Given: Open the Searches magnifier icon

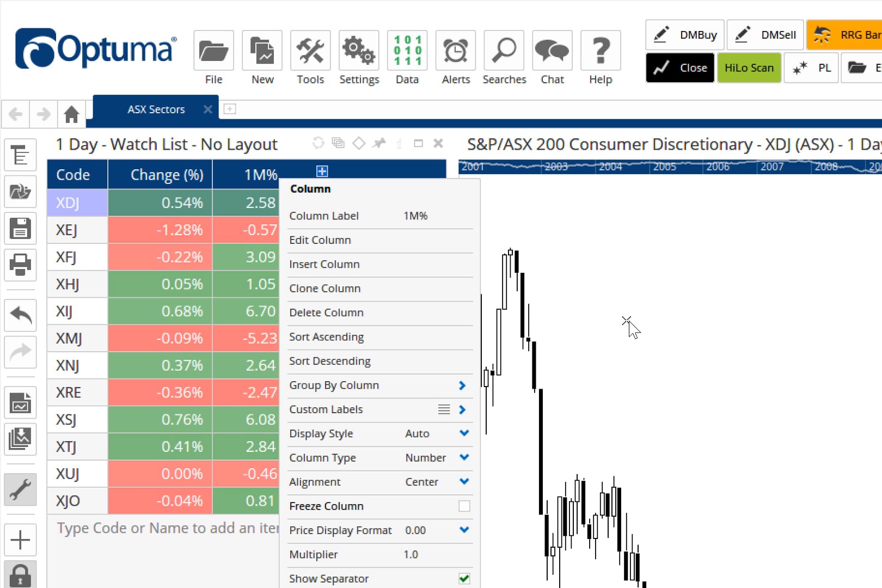Looking at the screenshot, I should (x=504, y=51).
